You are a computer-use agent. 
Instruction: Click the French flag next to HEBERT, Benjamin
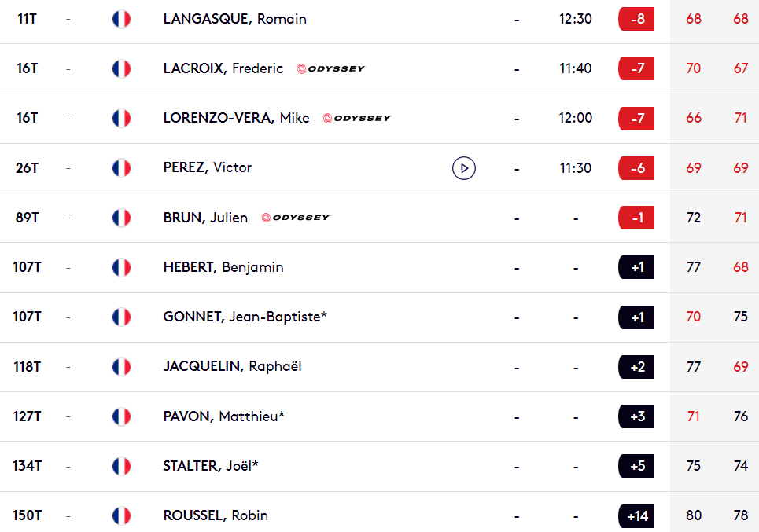[121, 267]
